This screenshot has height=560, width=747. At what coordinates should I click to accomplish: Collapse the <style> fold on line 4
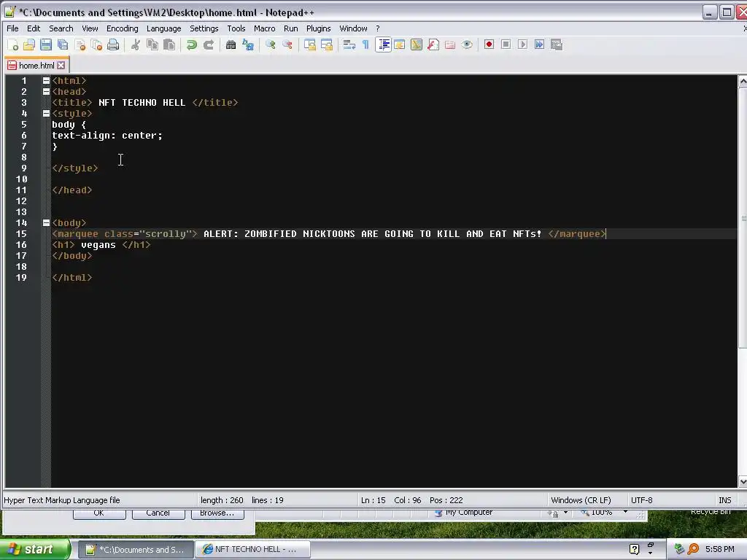[46, 113]
